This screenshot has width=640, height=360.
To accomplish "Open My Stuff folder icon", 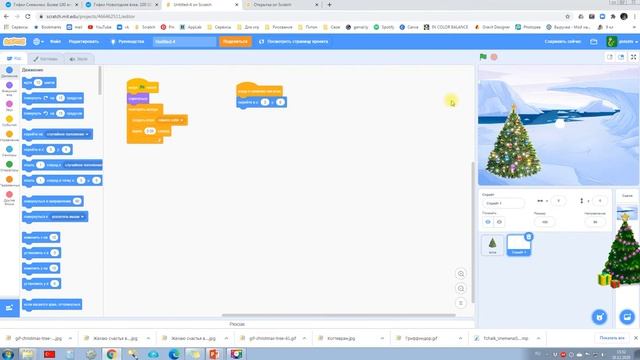I will point(594,42).
